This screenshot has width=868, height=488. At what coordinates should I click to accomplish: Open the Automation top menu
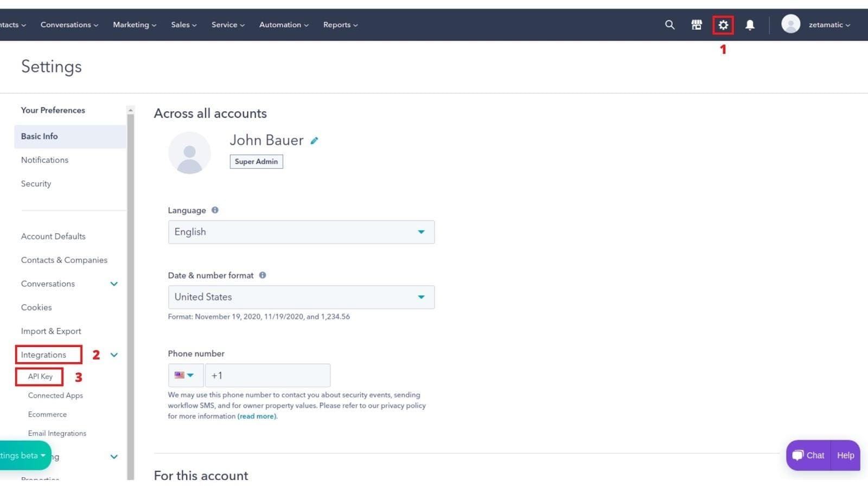click(x=284, y=25)
